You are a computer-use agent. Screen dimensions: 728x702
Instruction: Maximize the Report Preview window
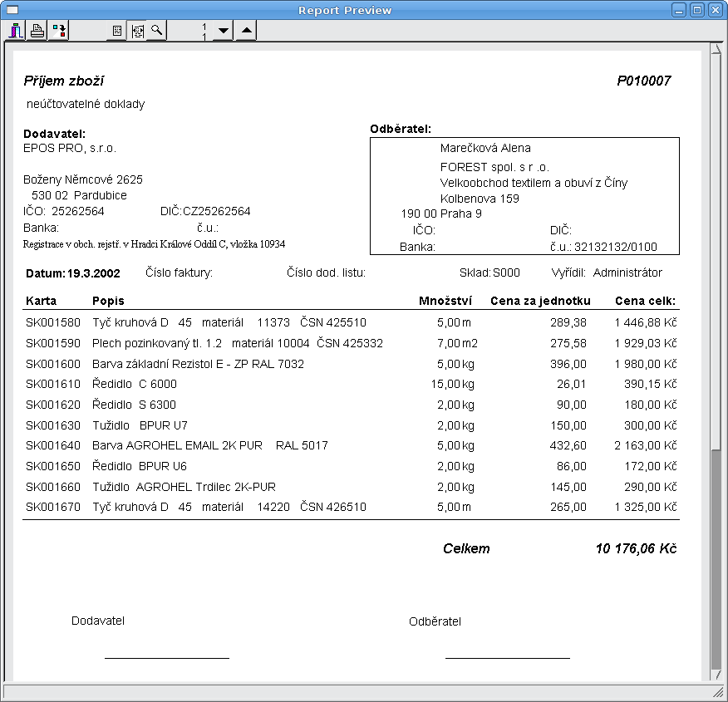pos(697,9)
